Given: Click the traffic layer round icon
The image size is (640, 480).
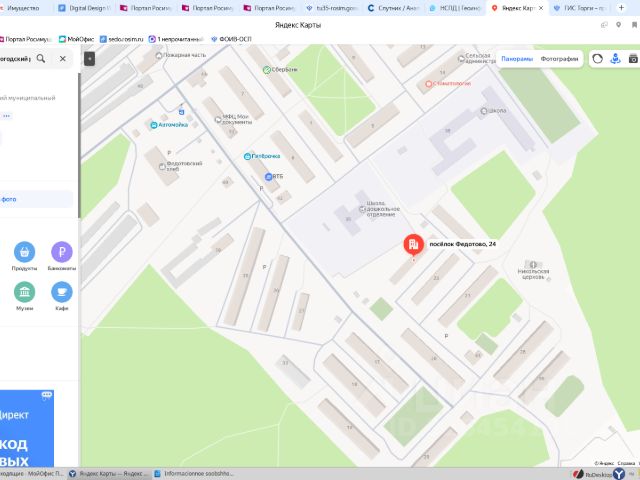Looking at the screenshot, I should click(597, 59).
